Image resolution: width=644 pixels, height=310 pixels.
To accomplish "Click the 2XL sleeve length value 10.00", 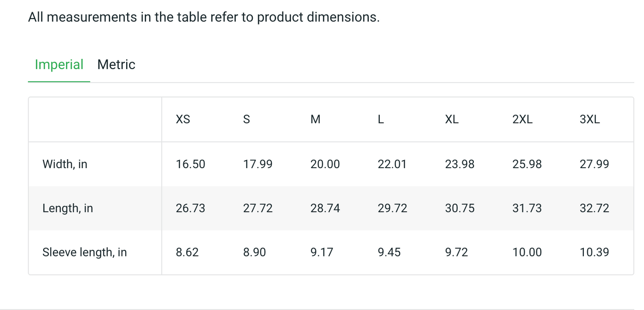I will tap(527, 252).
